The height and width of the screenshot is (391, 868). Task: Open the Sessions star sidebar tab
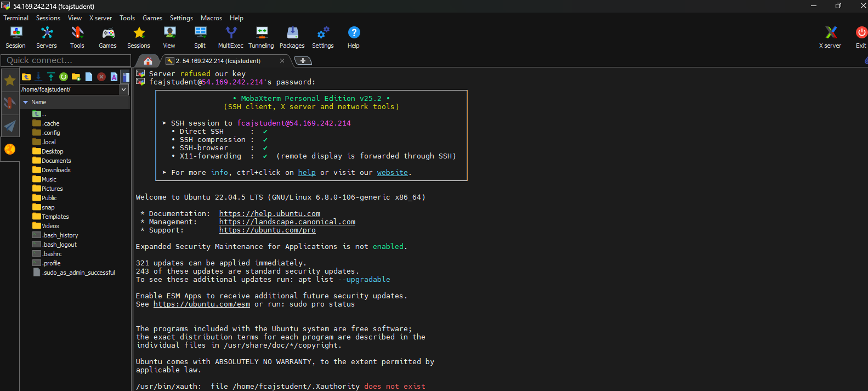pyautogui.click(x=10, y=81)
